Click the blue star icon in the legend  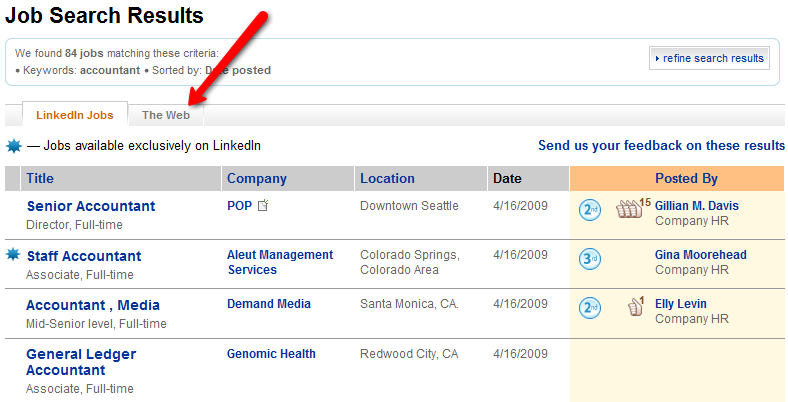click(14, 146)
